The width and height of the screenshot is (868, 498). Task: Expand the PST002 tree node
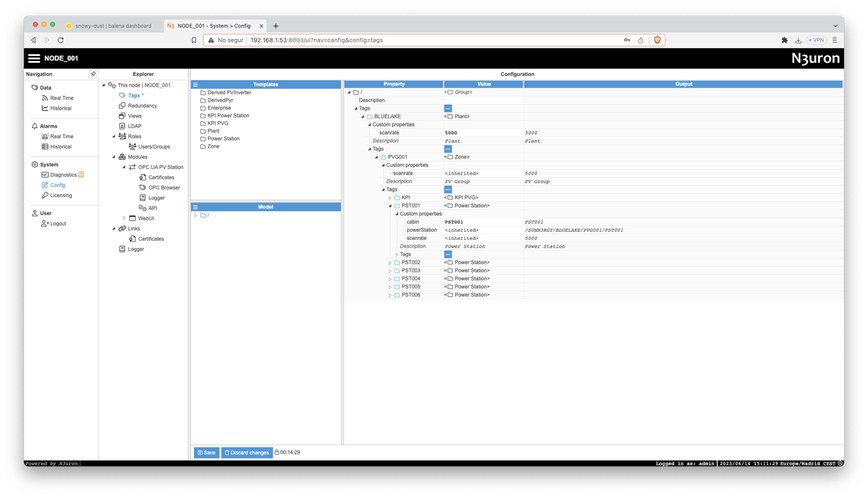pos(390,263)
